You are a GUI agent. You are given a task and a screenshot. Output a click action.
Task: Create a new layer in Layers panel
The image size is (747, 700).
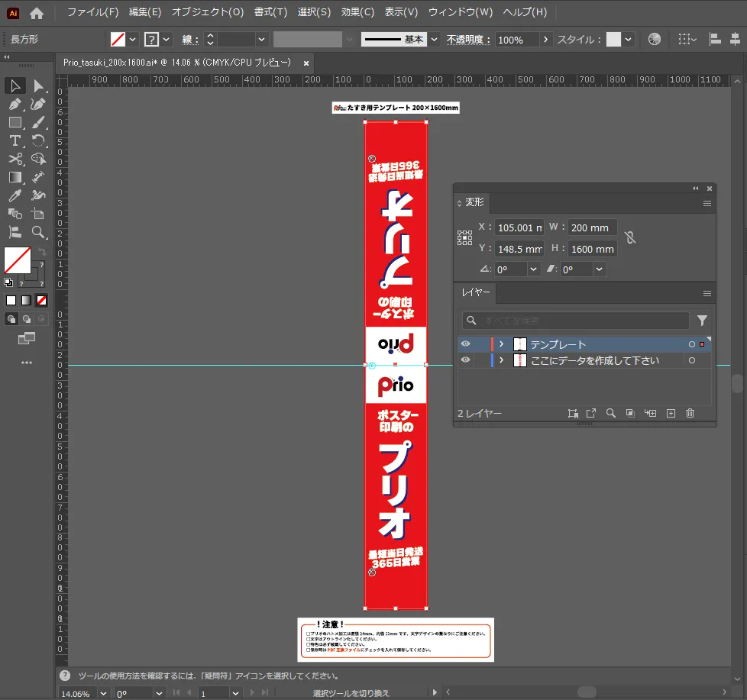671,413
